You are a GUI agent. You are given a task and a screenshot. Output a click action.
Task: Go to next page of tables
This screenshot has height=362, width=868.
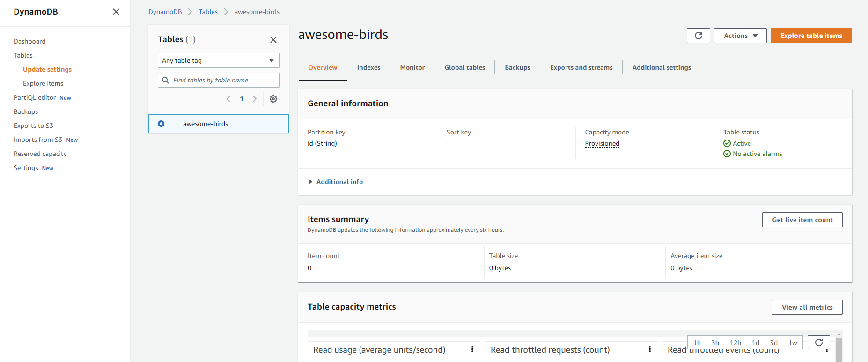pos(255,99)
